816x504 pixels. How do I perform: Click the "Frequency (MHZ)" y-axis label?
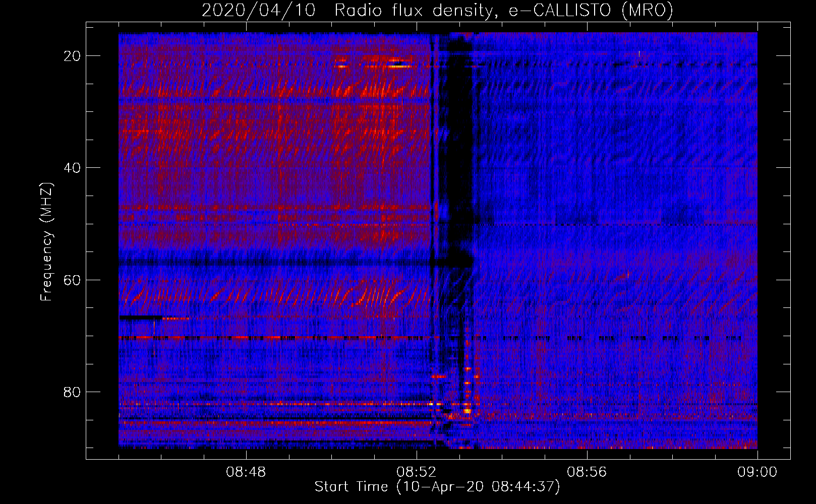(46, 241)
